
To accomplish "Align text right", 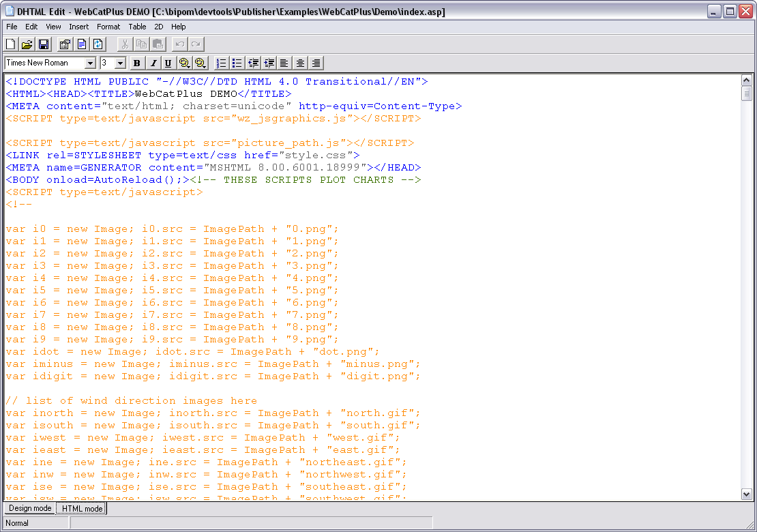I will coord(316,63).
